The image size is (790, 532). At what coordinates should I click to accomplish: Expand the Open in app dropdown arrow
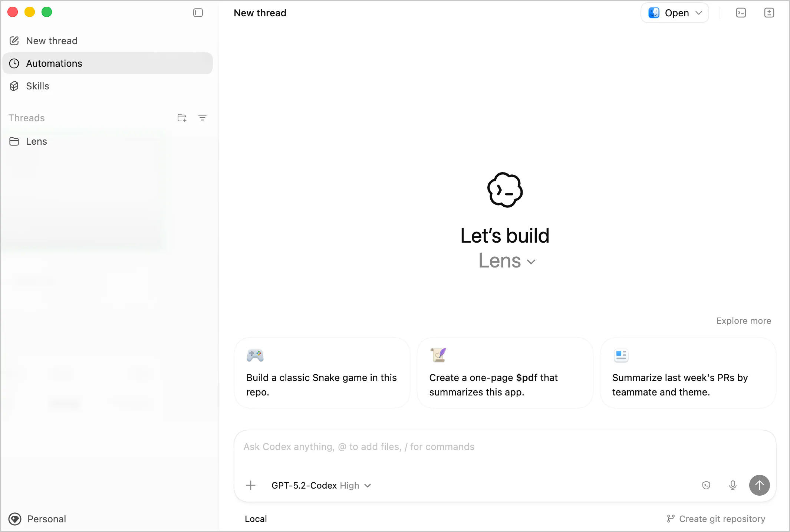click(x=699, y=13)
